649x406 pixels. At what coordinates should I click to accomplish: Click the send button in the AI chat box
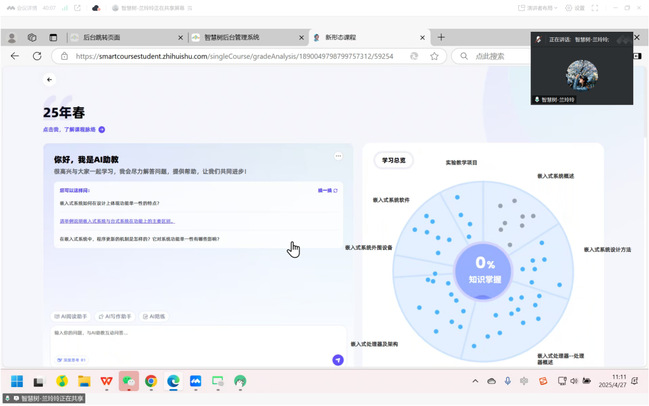point(338,359)
